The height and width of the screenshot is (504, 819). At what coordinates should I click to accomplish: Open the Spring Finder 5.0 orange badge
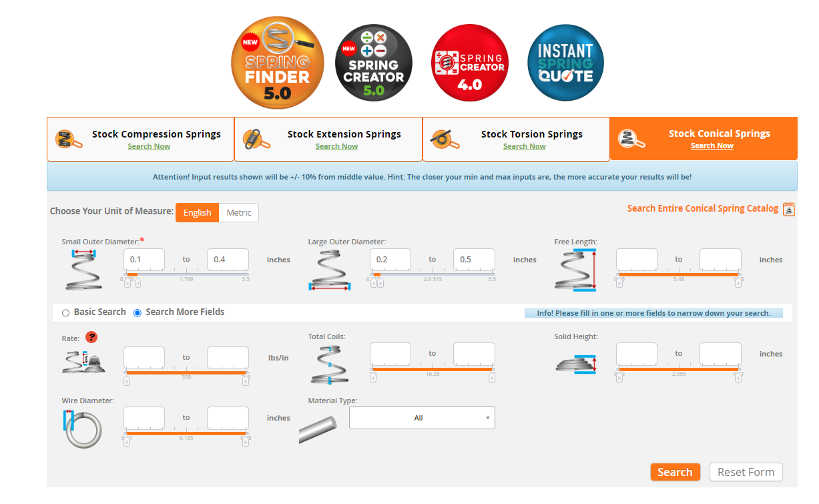click(x=277, y=63)
